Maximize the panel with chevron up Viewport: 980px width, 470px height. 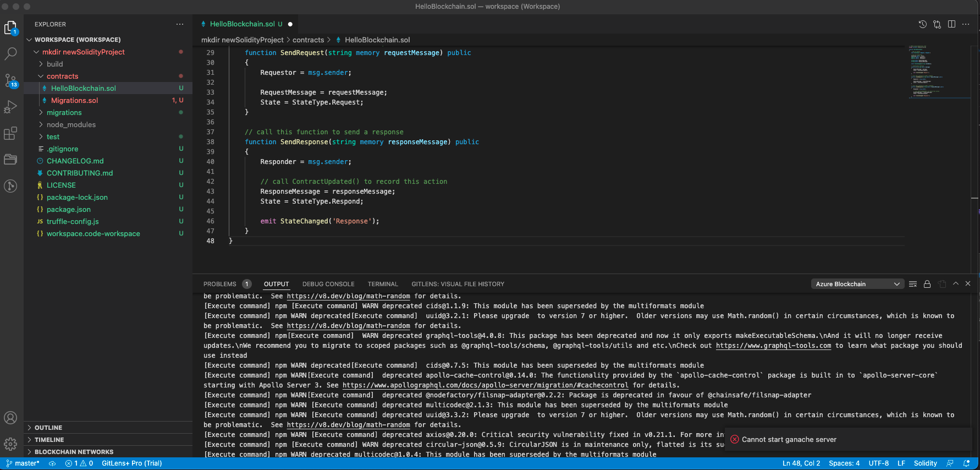pos(956,283)
